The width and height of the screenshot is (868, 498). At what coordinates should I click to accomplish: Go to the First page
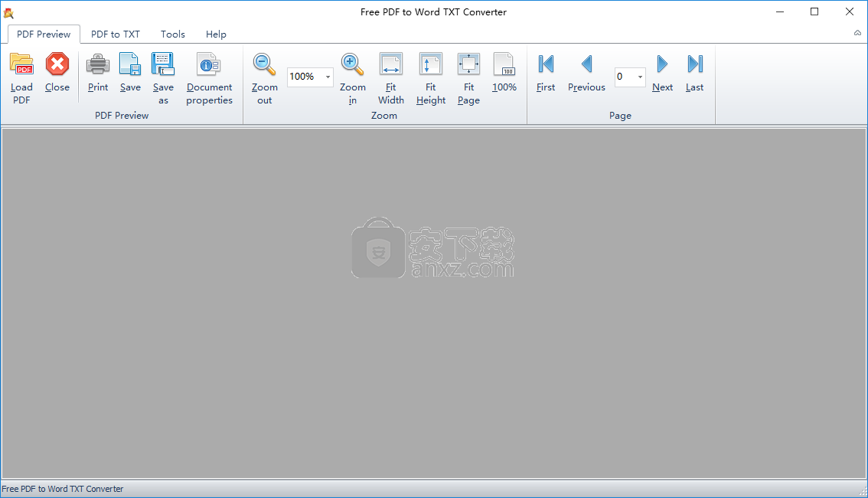(546, 72)
